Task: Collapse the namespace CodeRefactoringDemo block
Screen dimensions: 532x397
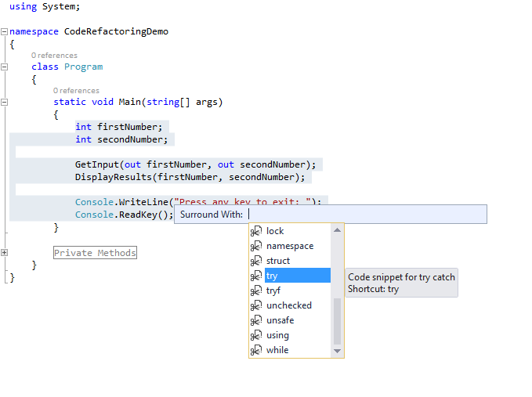Action: click(x=5, y=31)
